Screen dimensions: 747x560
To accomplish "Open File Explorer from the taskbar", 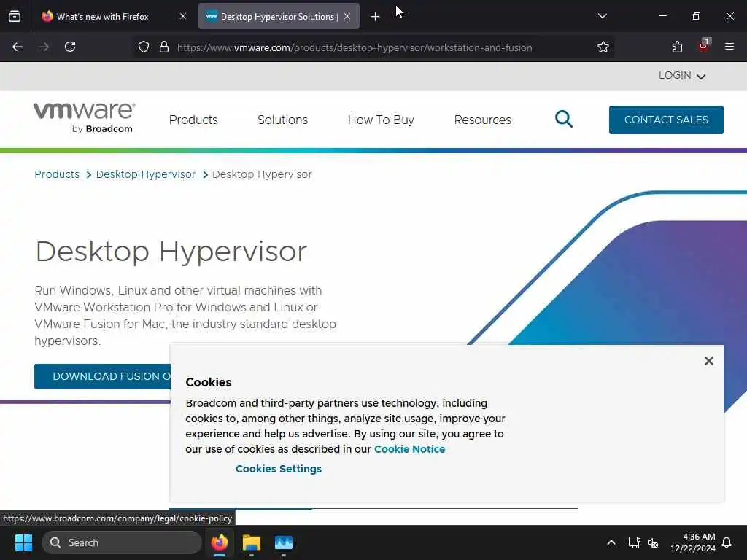I will point(252,542).
